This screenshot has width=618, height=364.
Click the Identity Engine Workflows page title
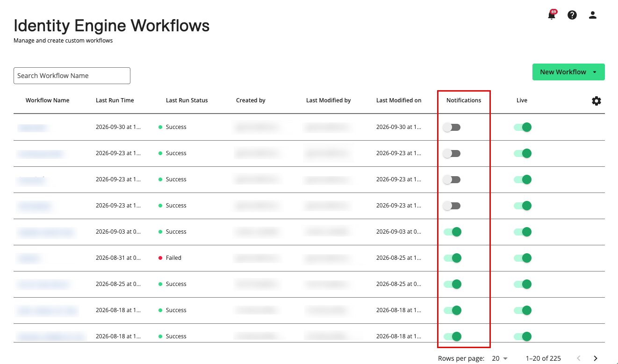pyautogui.click(x=112, y=25)
